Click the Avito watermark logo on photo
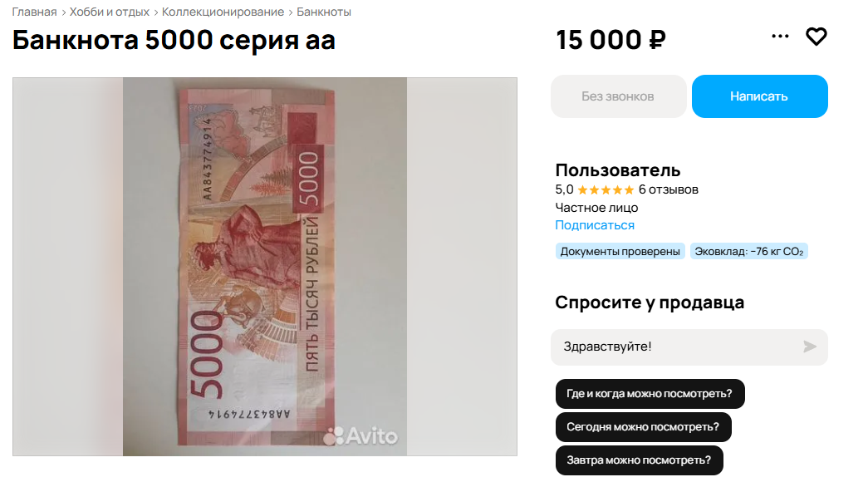Screen dimensions: 868x477 pos(360,436)
